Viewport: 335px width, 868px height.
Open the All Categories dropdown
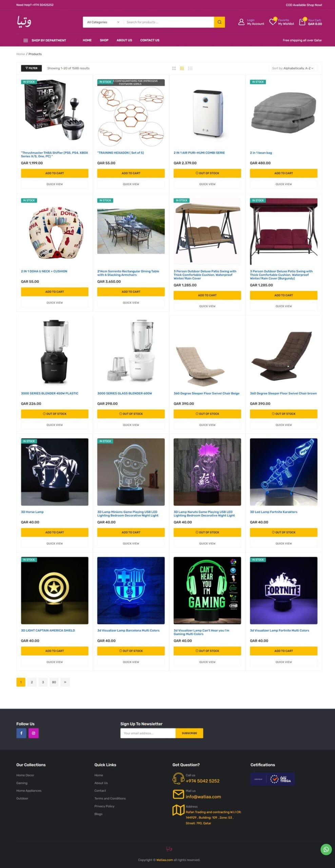click(103, 22)
